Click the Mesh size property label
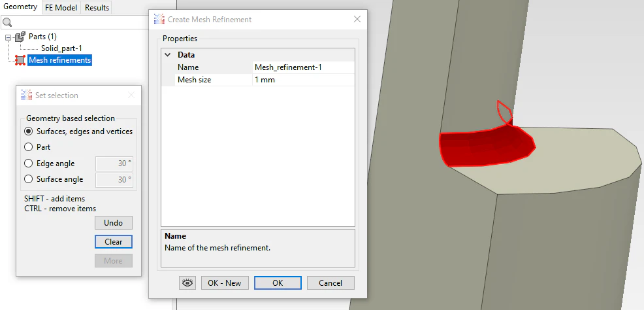This screenshot has width=644, height=310. coord(194,80)
